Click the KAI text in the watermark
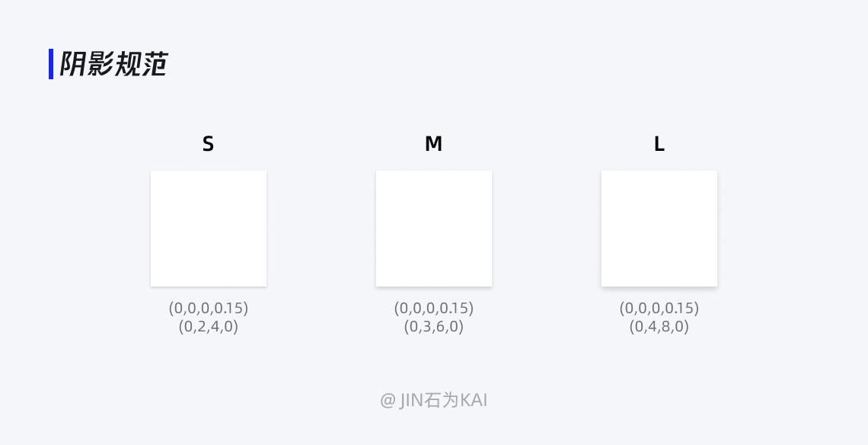 click(474, 400)
